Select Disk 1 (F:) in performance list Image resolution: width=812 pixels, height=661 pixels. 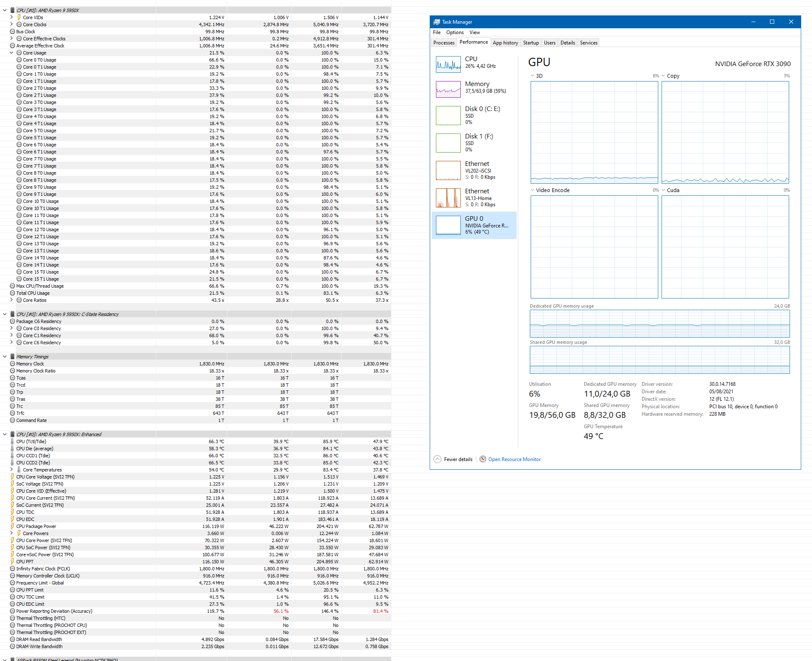coord(474,143)
